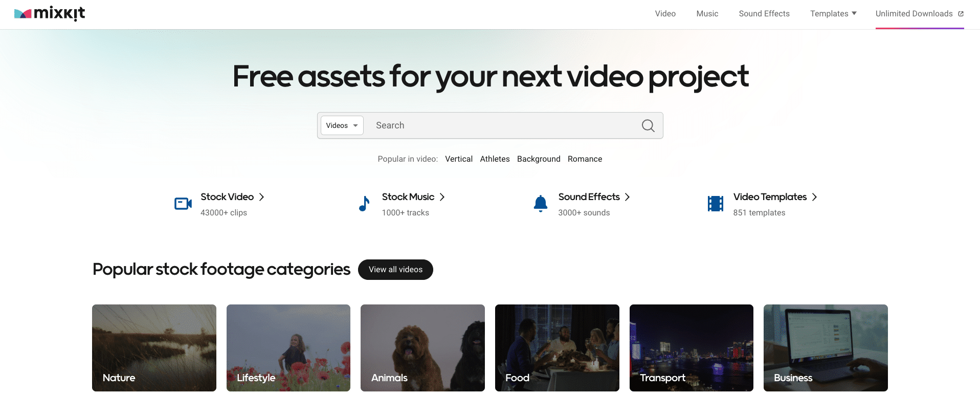Open the Sound Effects nav item
This screenshot has width=980, height=416.
[764, 14]
